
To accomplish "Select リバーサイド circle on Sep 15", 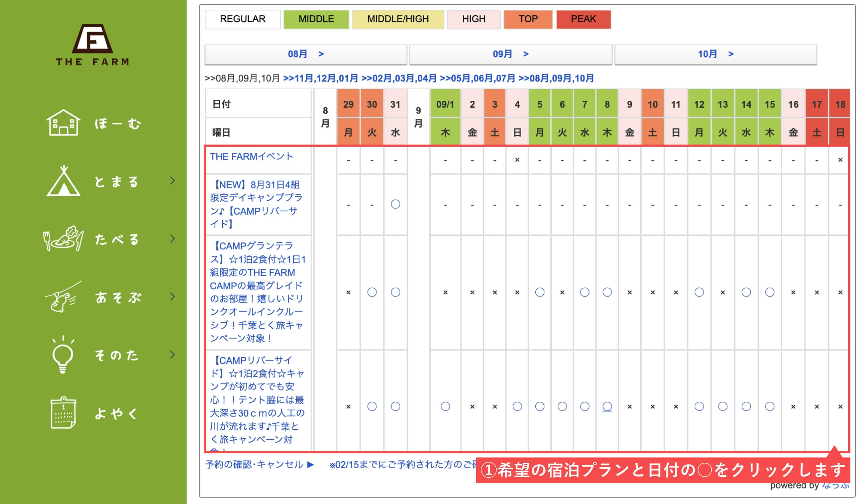I will click(x=770, y=406).
